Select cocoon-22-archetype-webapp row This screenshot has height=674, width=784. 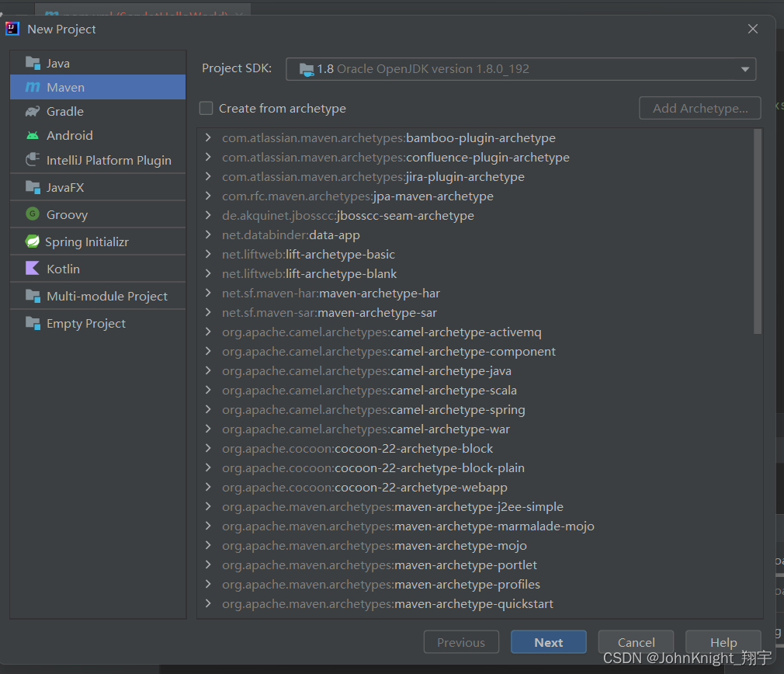tap(475, 487)
